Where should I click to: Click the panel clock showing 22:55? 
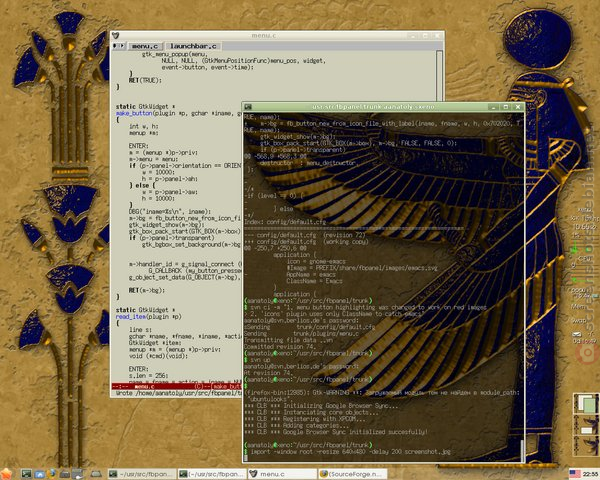click(x=591, y=474)
